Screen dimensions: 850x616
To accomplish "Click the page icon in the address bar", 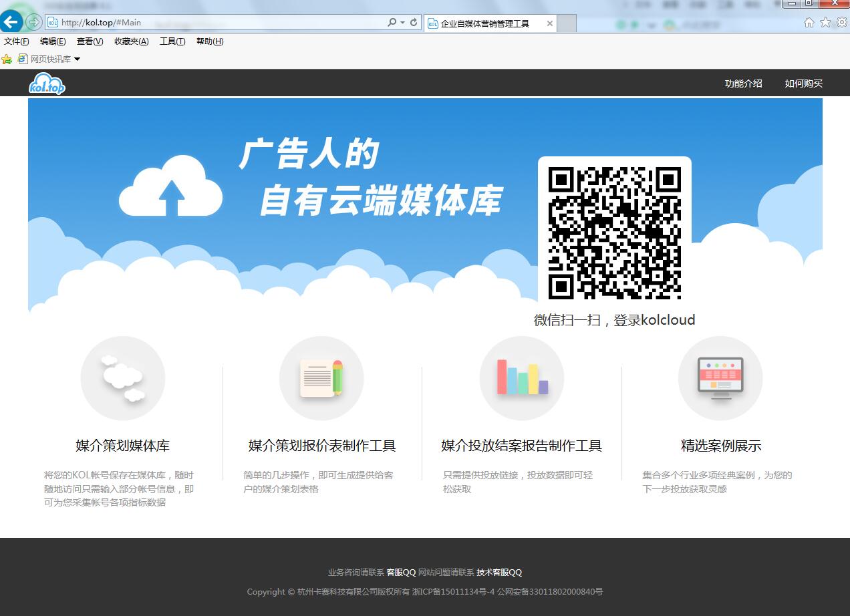I will click(x=53, y=23).
